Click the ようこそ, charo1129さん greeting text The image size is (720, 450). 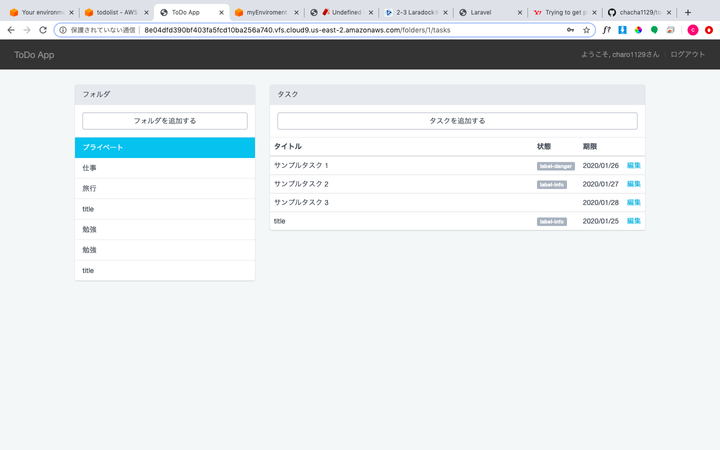(x=620, y=54)
